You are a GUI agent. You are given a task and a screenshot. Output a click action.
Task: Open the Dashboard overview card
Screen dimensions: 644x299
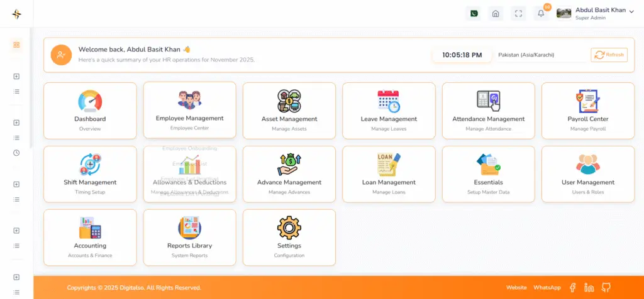coord(90,111)
